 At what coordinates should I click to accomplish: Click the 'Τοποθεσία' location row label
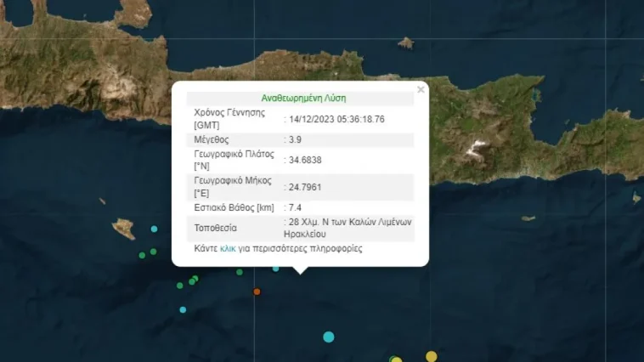click(216, 228)
